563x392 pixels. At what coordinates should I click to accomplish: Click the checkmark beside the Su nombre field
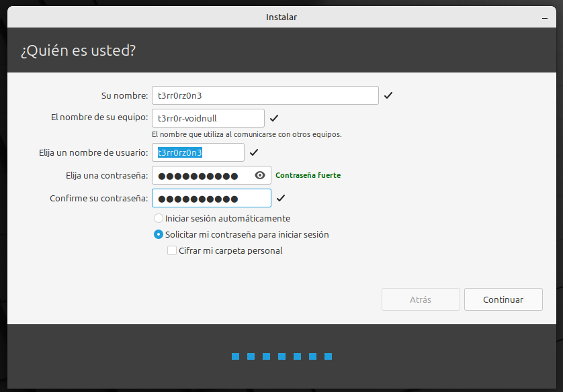point(388,96)
